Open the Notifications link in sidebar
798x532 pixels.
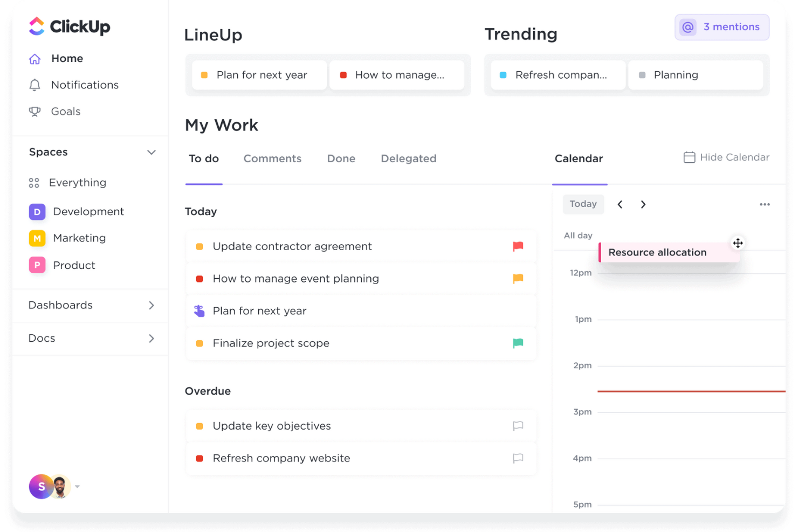[x=85, y=85]
